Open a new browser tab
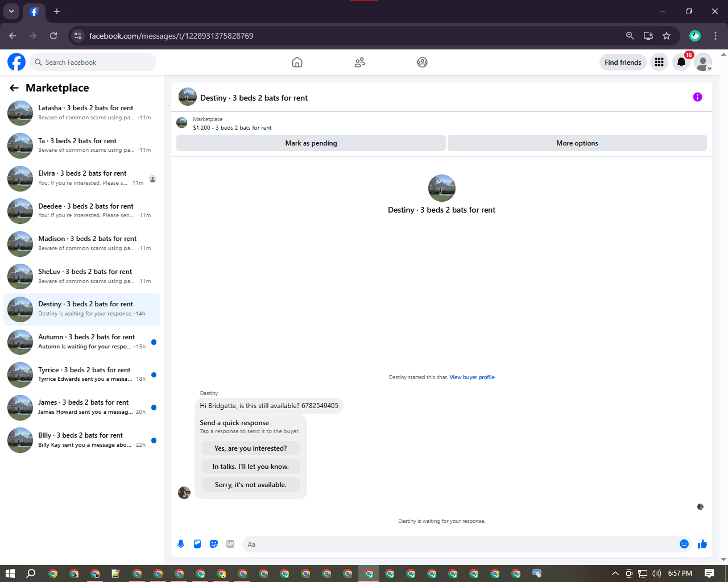The image size is (728, 582). coord(57,11)
